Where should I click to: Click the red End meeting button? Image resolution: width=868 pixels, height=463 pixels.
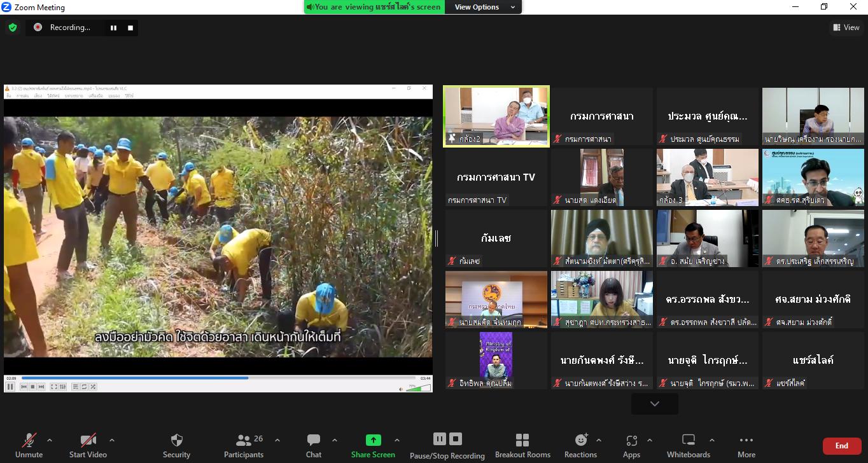click(842, 446)
